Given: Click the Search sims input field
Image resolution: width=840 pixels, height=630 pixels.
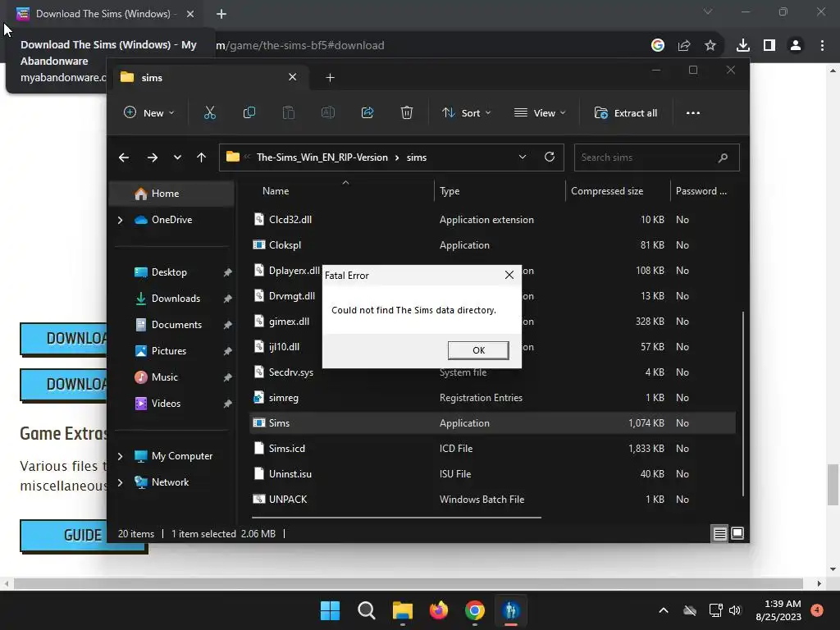Looking at the screenshot, I should point(656,157).
